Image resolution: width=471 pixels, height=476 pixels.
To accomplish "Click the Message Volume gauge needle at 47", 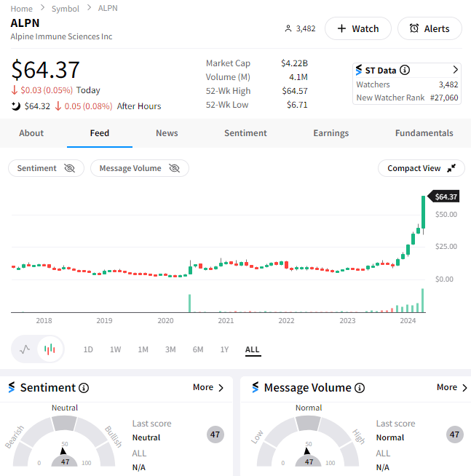I will tap(307, 451).
